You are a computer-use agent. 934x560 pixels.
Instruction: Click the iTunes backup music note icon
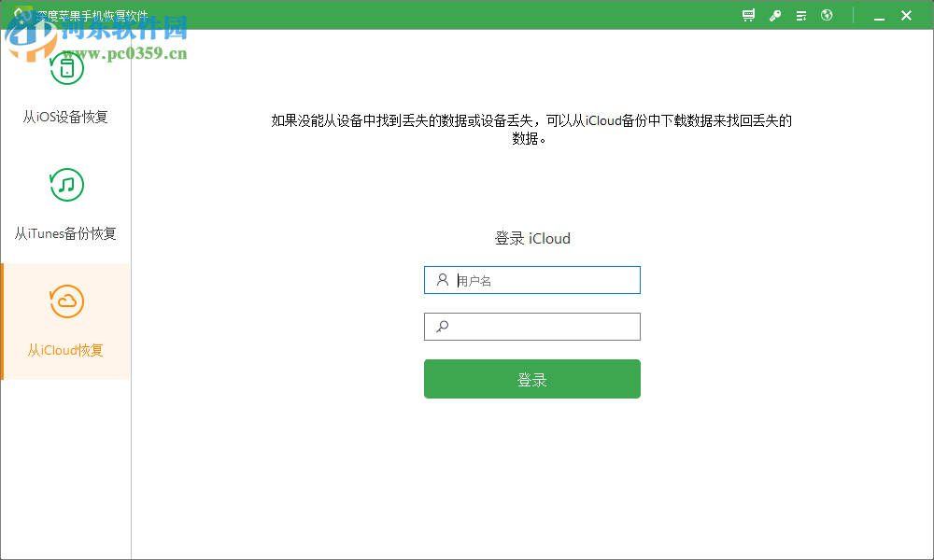[x=66, y=184]
